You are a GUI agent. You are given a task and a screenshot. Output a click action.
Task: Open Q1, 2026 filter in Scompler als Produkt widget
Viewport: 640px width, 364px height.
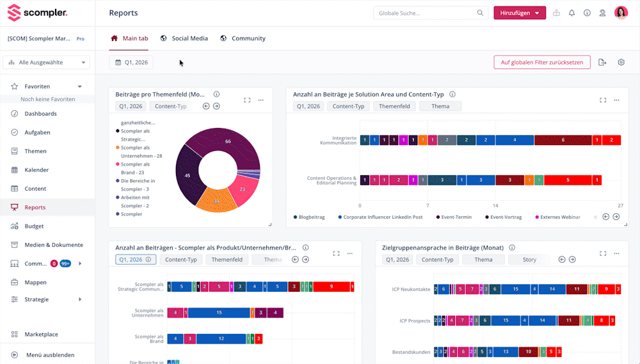pyautogui.click(x=136, y=260)
